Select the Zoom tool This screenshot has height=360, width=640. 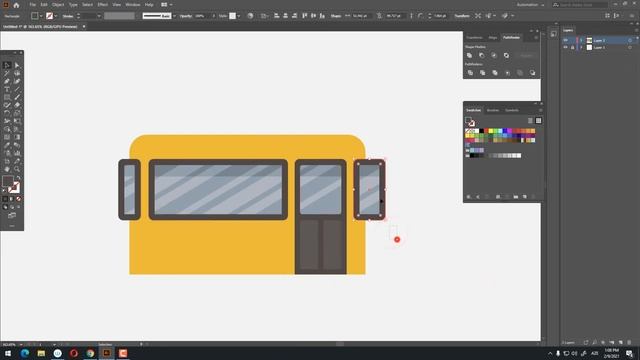(x=17, y=169)
